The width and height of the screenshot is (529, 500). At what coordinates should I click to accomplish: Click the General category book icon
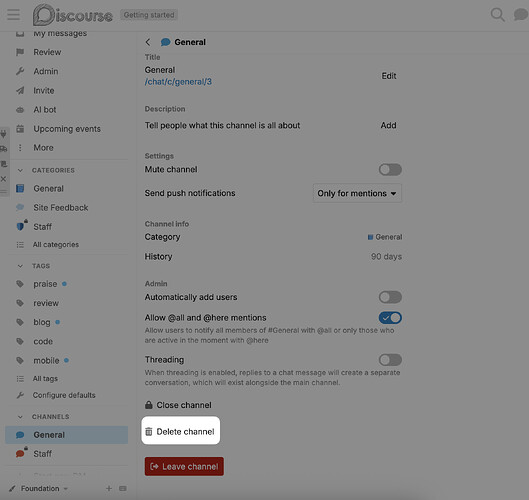click(20, 188)
